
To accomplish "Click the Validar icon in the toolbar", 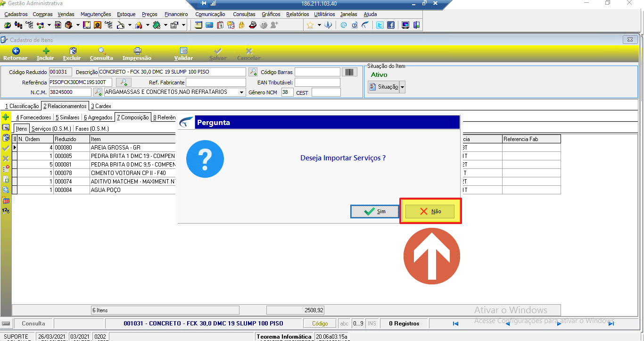I will (183, 51).
